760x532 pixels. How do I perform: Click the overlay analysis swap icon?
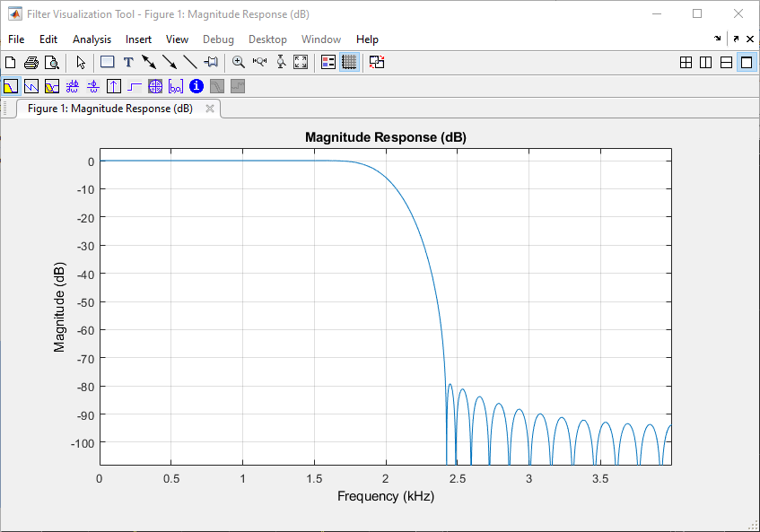[x=377, y=62]
